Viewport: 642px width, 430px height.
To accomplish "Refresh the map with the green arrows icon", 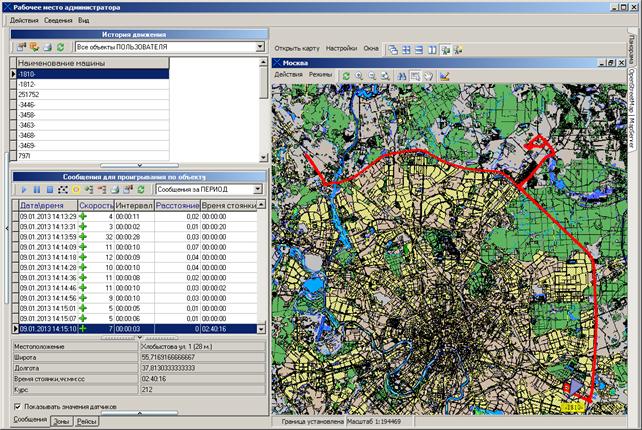I will coord(346,76).
